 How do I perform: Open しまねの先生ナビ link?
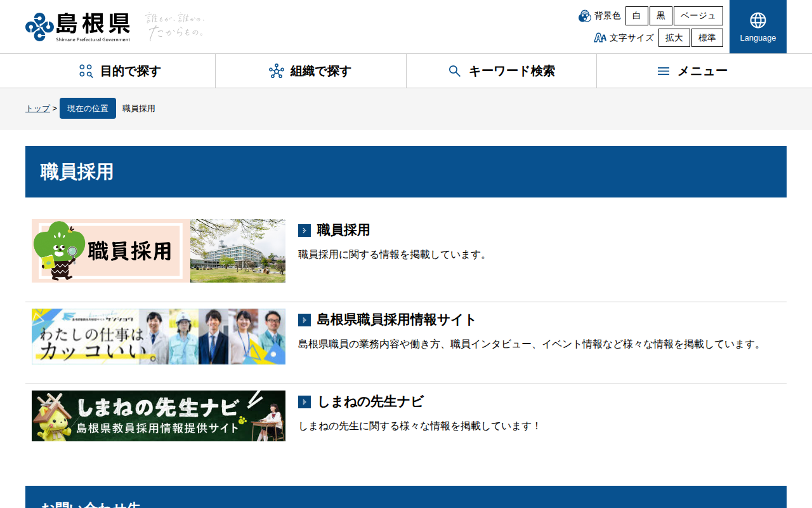point(370,402)
